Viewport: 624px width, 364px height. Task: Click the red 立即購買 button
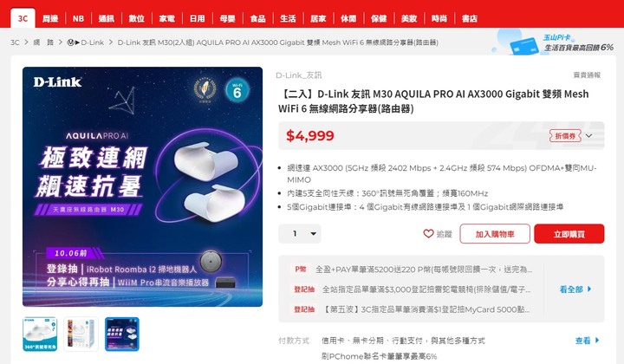tap(569, 234)
